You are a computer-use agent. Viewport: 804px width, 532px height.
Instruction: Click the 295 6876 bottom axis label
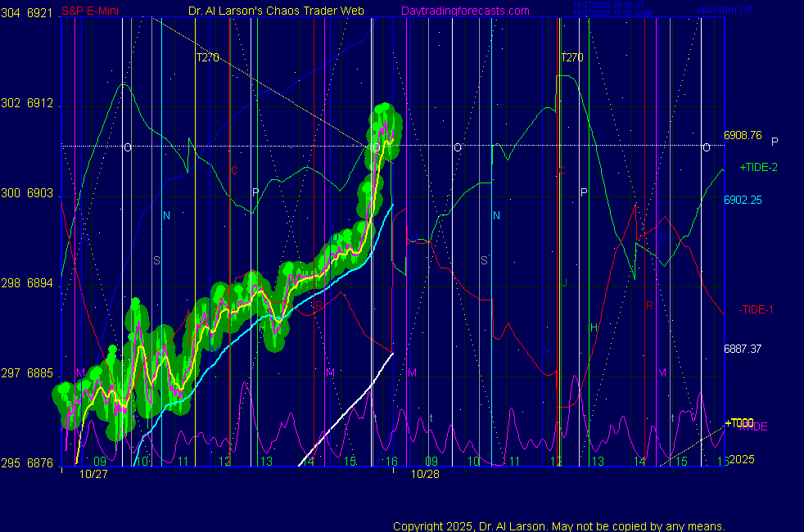click(x=29, y=463)
